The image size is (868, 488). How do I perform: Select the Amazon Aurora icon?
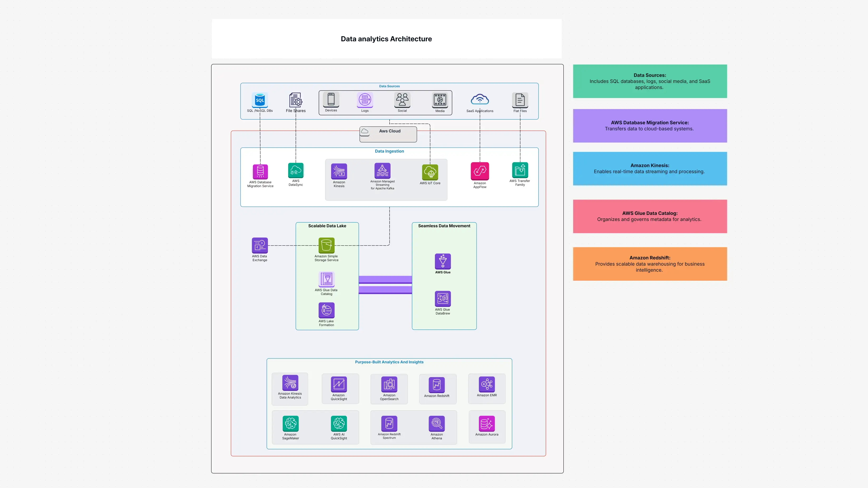[x=487, y=424]
